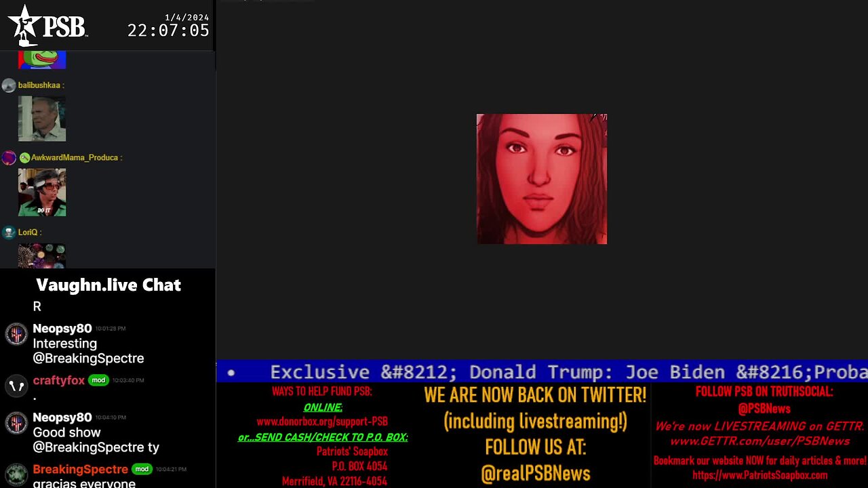Click the 22:07:05 clock display

(168, 30)
